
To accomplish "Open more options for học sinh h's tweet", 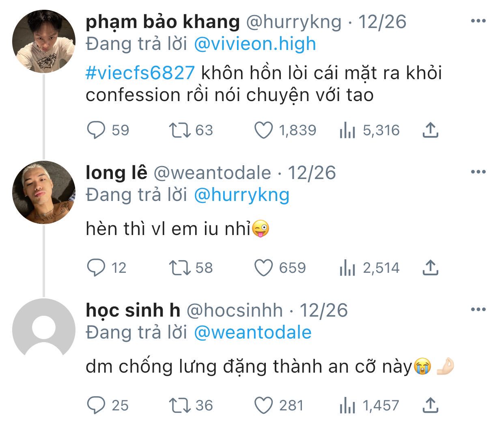I will (x=478, y=310).
